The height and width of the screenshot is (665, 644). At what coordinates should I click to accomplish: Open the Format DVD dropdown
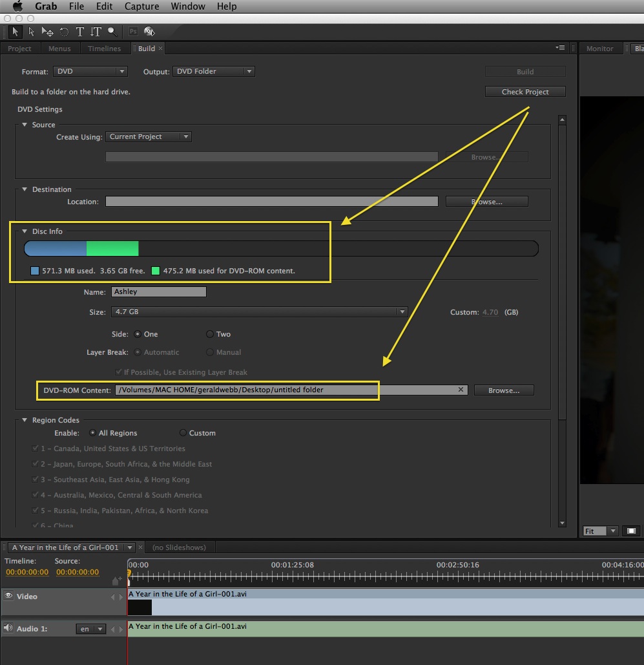tap(90, 71)
